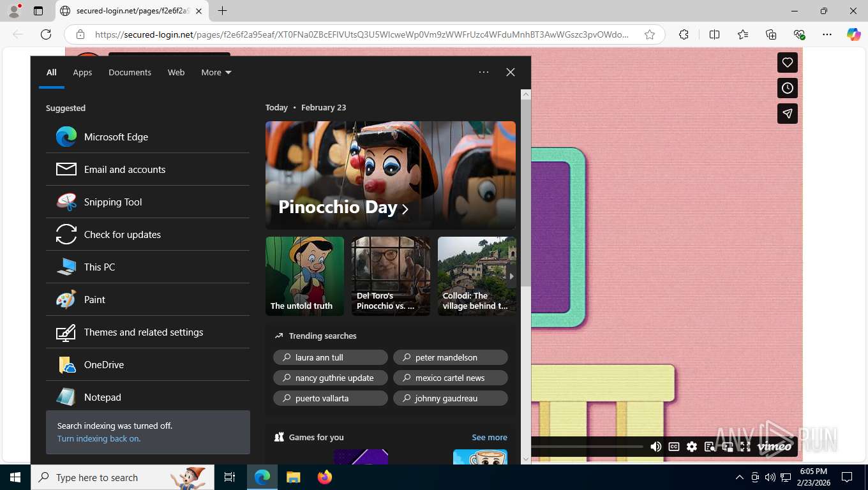Open the Vimeo transcript icon

(x=710, y=447)
